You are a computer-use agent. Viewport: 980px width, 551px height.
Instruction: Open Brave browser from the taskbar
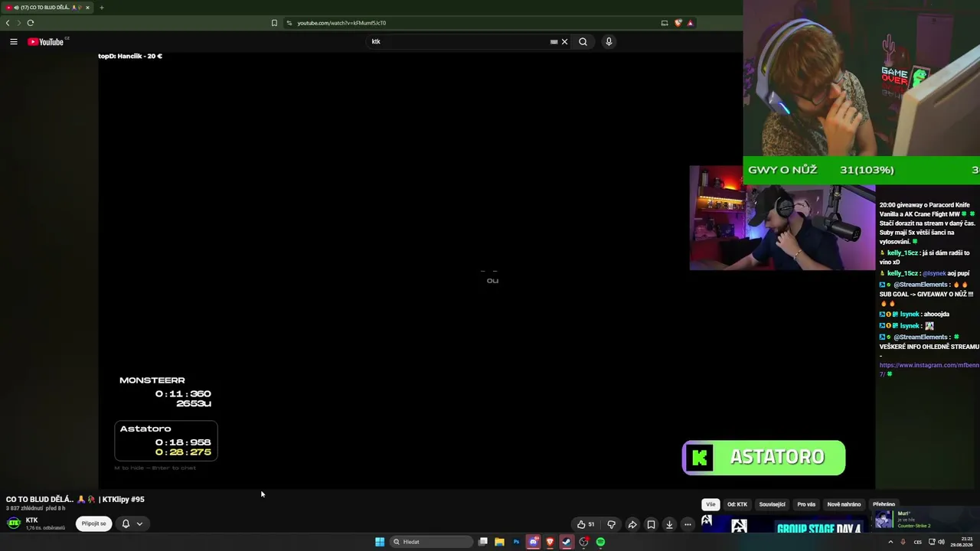pyautogui.click(x=550, y=542)
